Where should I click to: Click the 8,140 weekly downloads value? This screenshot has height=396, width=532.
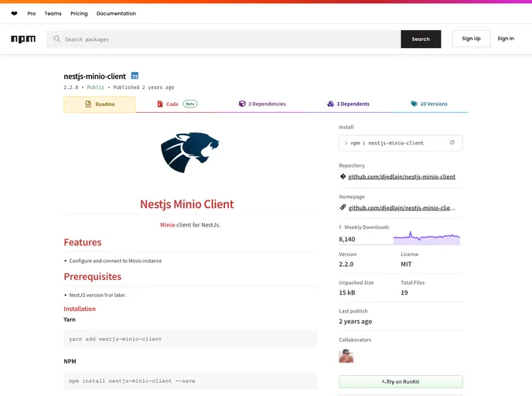346,239
